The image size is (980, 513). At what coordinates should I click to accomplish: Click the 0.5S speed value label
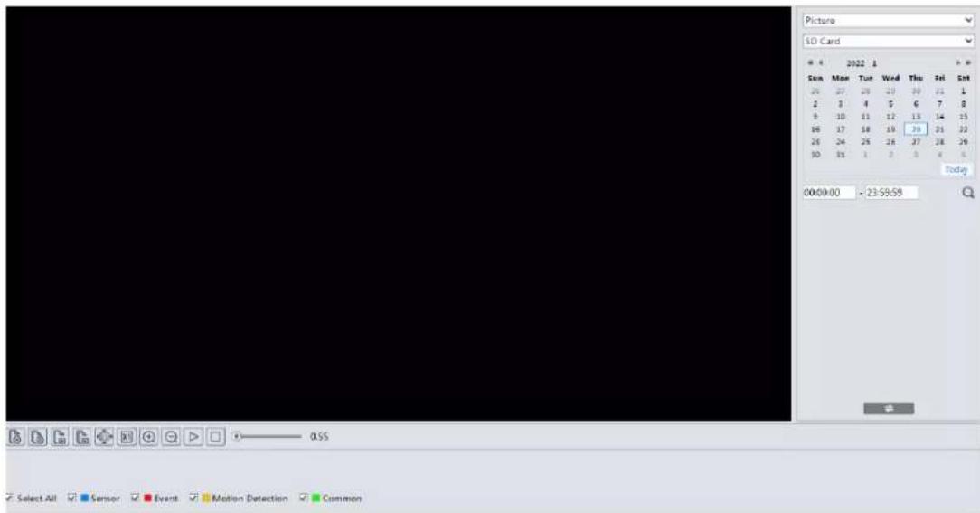point(319,437)
